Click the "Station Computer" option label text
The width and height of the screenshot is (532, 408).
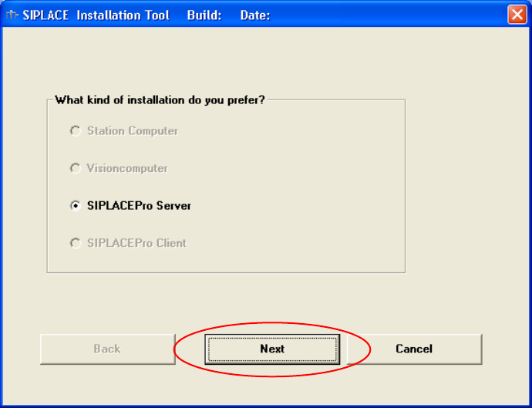click(x=133, y=131)
